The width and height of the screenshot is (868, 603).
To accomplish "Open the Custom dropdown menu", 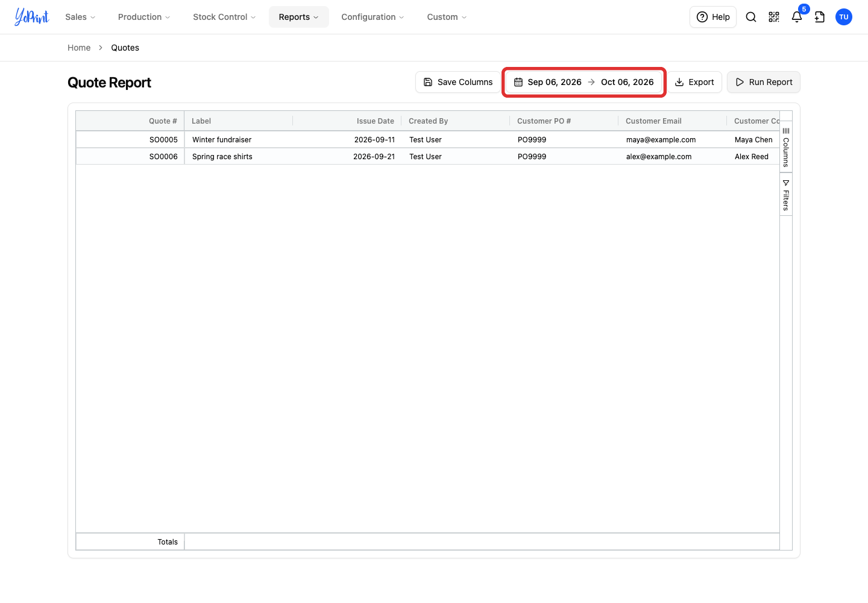I will pos(447,17).
